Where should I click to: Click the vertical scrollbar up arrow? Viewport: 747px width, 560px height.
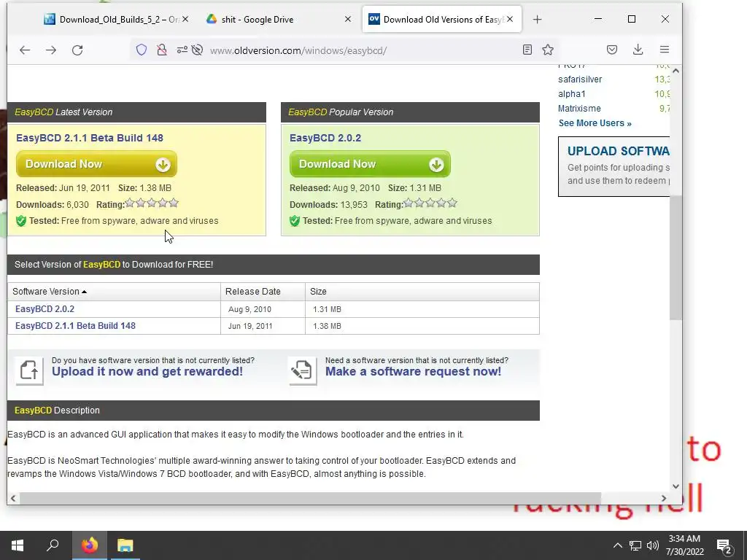click(x=676, y=71)
